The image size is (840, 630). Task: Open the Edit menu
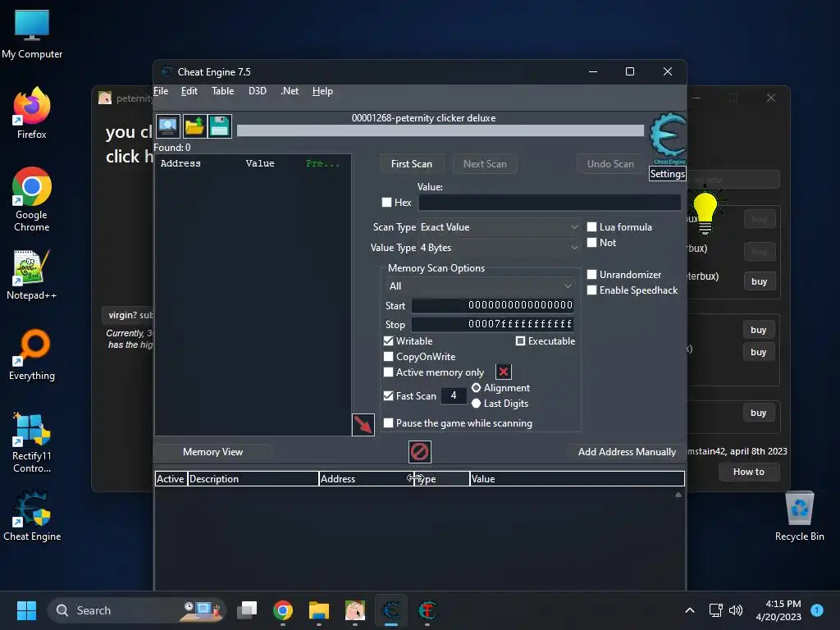pos(189,91)
